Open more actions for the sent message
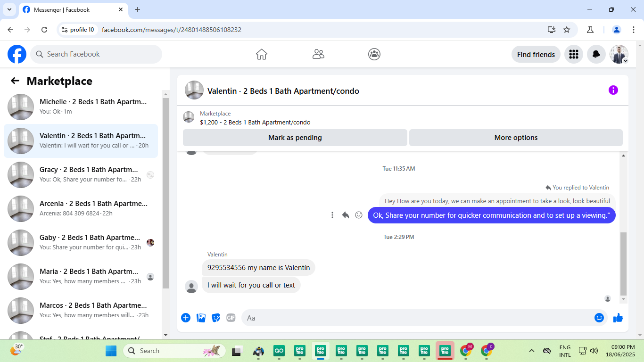Screen dimensions: 644x362 332,215
